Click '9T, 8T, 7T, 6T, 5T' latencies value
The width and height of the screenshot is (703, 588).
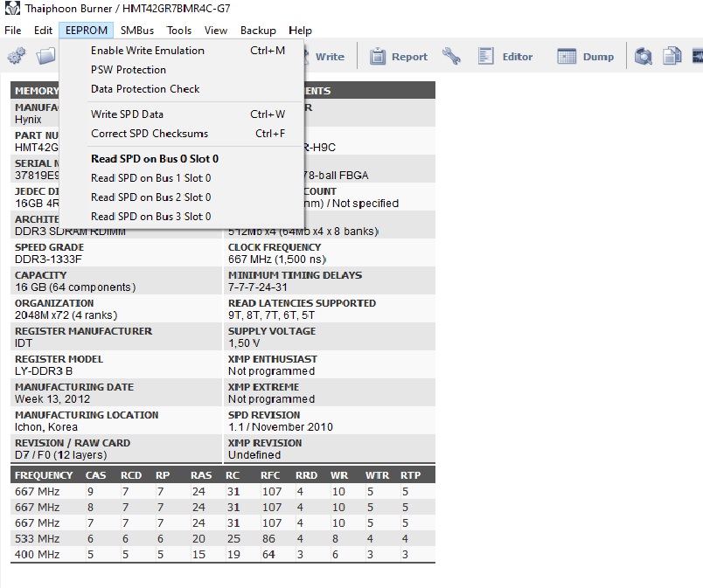click(271, 315)
